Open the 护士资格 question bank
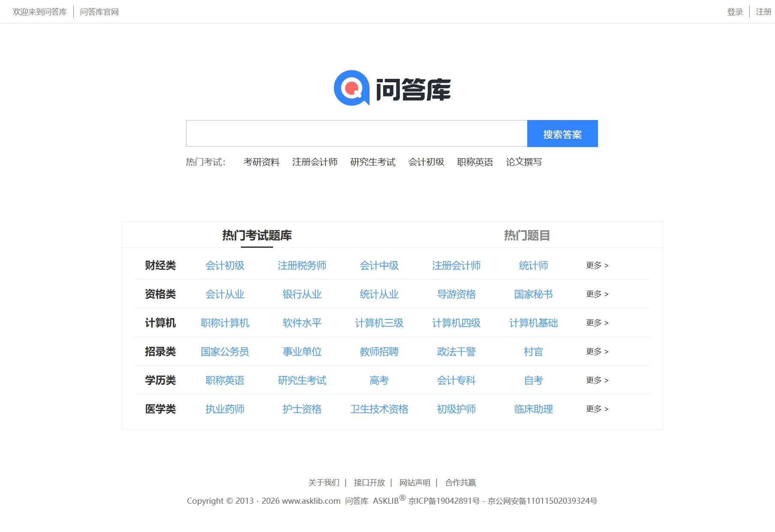Viewport: 775px width, 532px height. [x=302, y=409]
